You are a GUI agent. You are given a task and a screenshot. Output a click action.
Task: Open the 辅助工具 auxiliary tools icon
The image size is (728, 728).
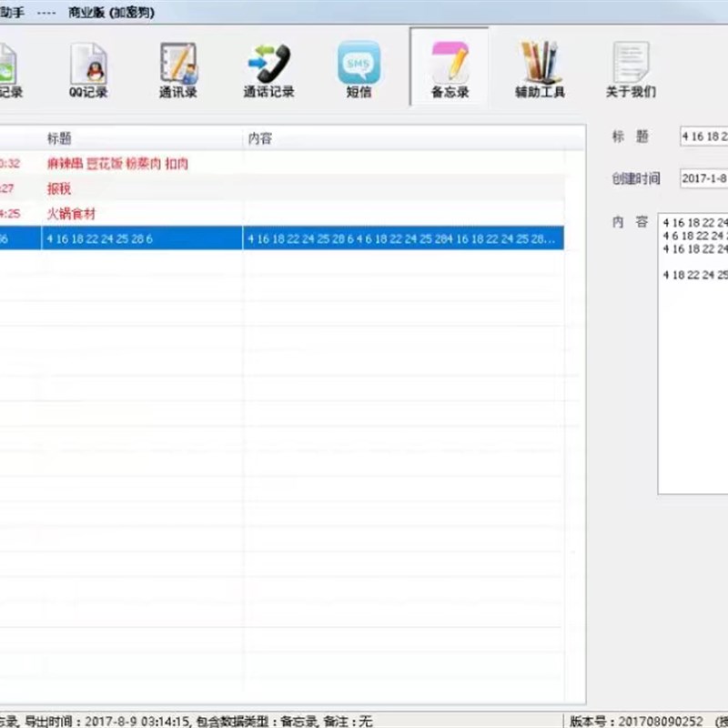(x=539, y=68)
